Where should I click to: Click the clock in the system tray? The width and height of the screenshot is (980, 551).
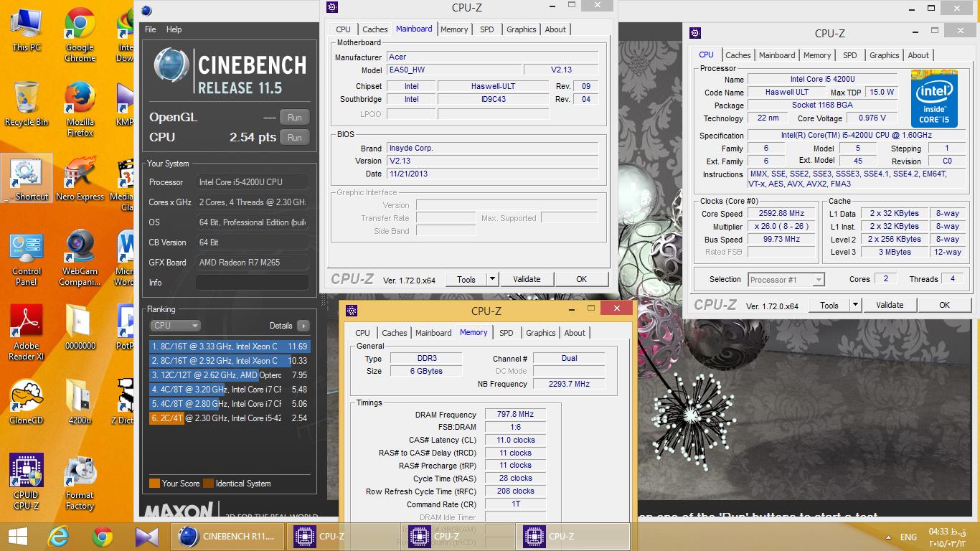(947, 537)
